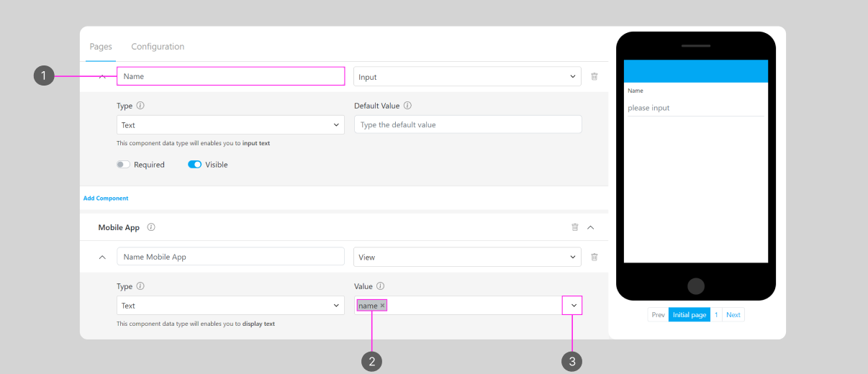868x374 pixels.
Task: Turn off the Visible toggle
Action: (194, 165)
